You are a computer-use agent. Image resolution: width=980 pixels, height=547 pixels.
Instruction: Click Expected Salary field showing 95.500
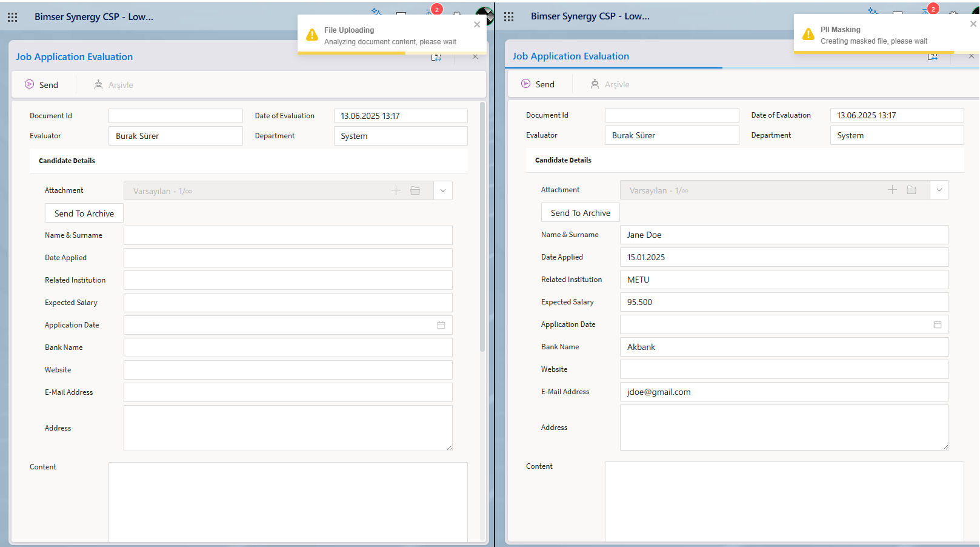click(784, 302)
